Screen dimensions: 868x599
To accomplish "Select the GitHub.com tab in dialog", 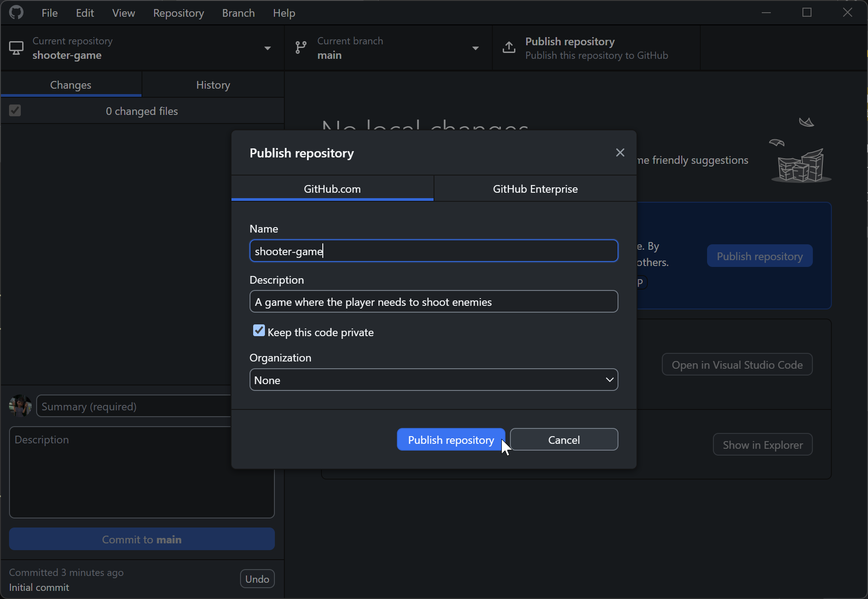I will coord(332,189).
